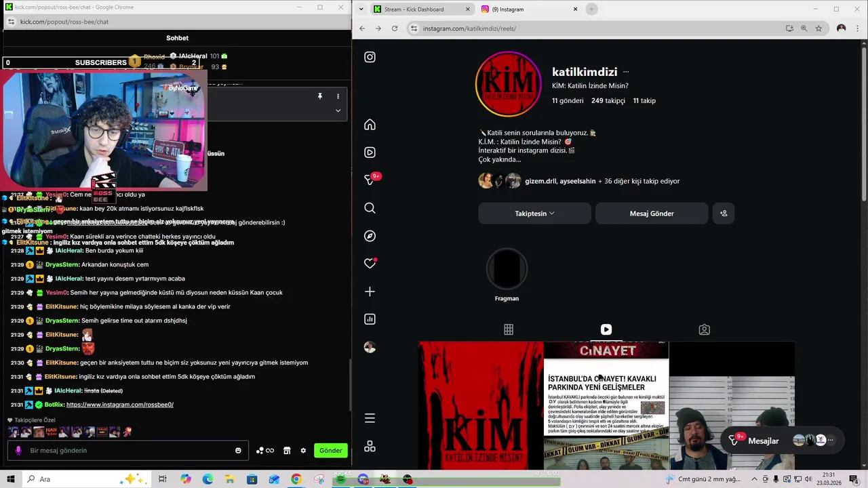
Task: Open katilkimdizi profile picture
Action: tap(508, 84)
